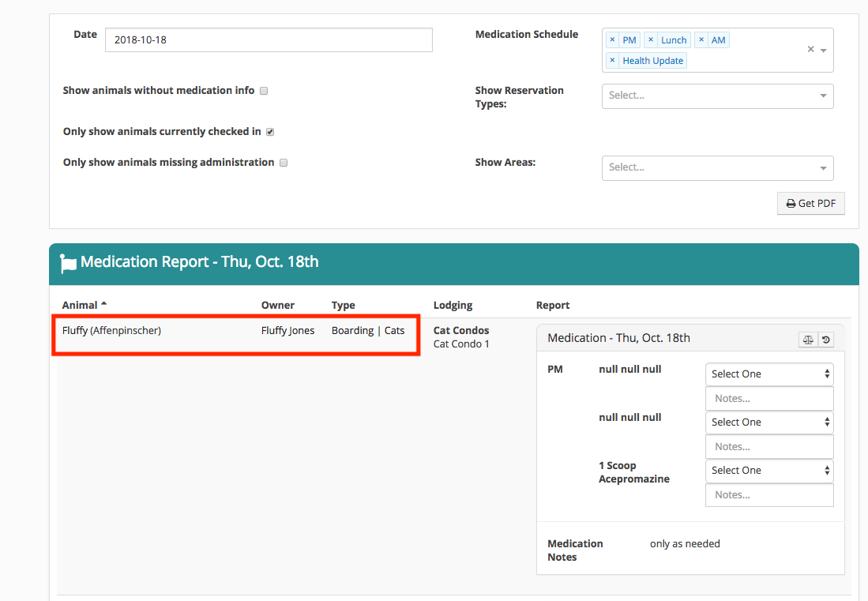Image resolution: width=868 pixels, height=601 pixels.
Task: Click the Date field showing 2018-10-18
Action: (269, 39)
